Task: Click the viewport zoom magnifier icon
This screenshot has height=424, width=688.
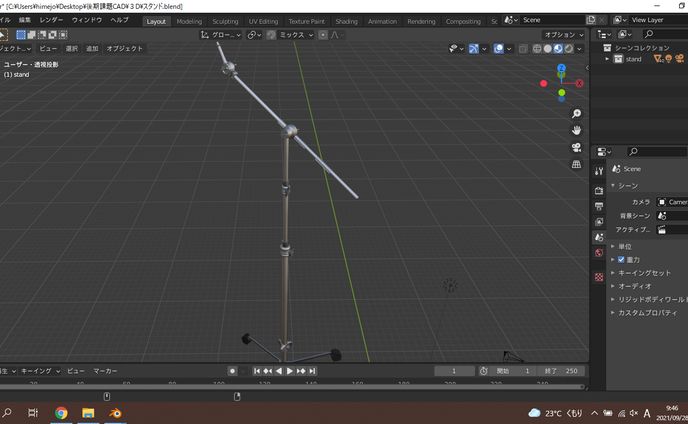Action: (x=577, y=114)
